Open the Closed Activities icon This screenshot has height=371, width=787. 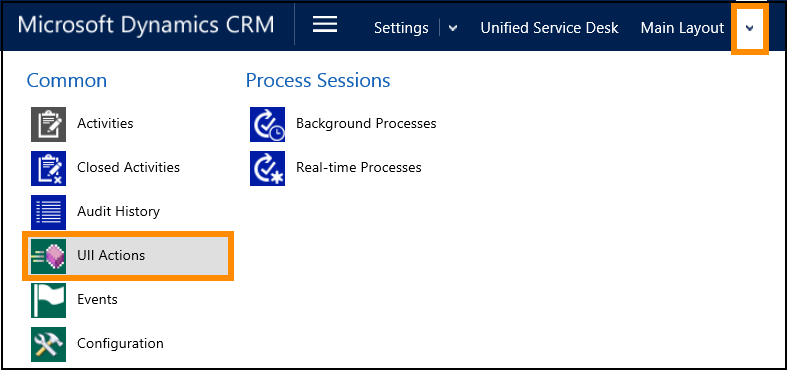point(48,168)
